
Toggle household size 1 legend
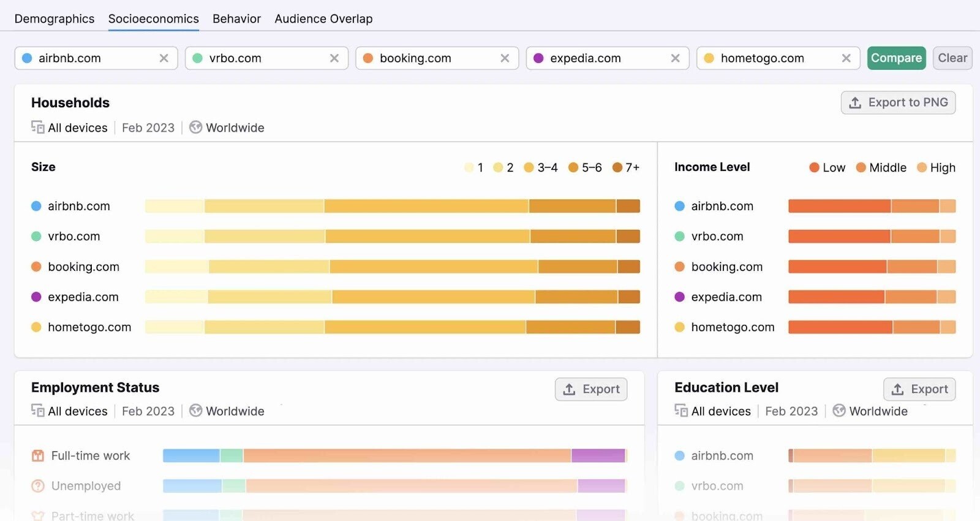click(x=474, y=167)
